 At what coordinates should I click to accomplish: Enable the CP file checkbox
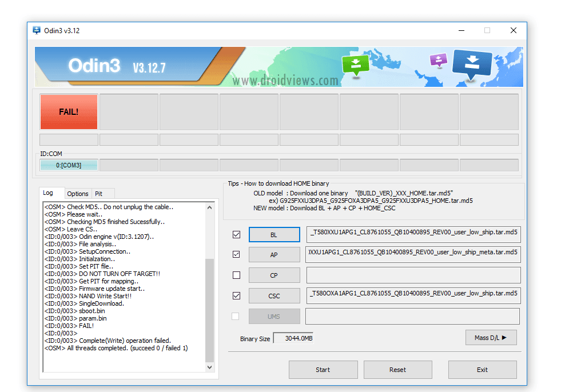[x=236, y=275]
